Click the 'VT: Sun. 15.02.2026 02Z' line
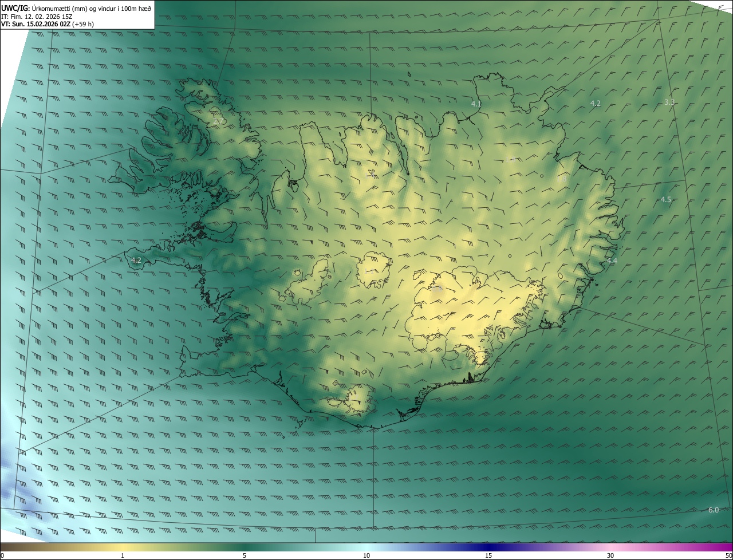This screenshot has height=560, width=733. click(36, 24)
